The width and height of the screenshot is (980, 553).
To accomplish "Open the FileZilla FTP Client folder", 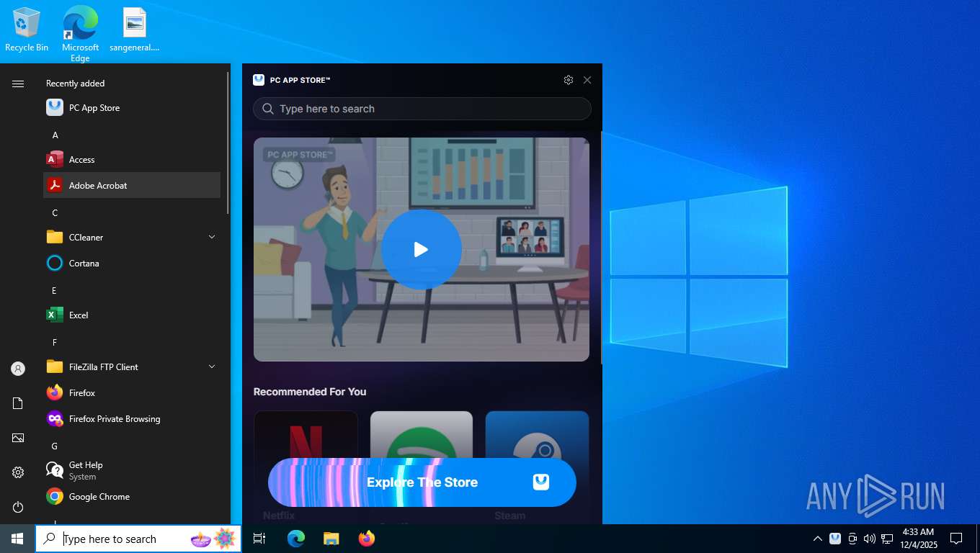I will pos(132,367).
